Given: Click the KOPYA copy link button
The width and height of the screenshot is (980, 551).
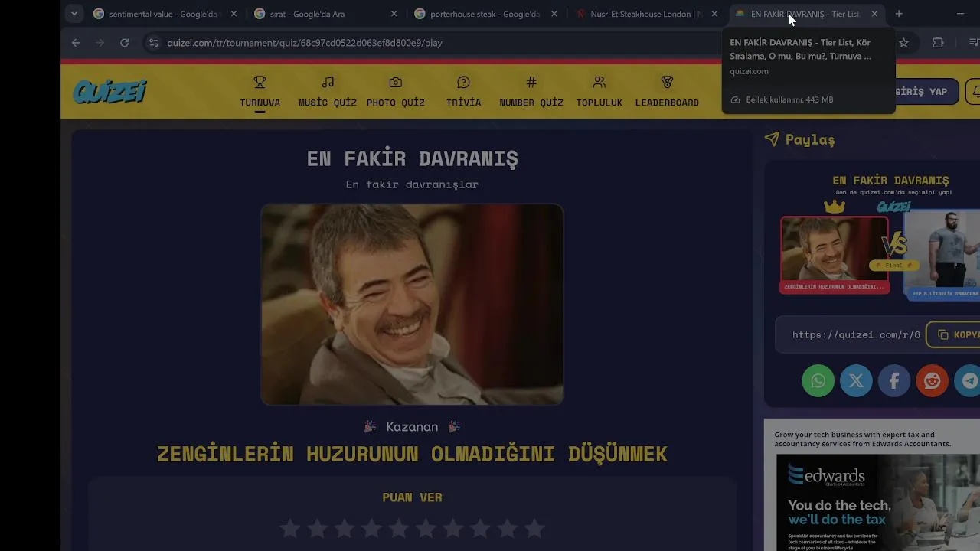Looking at the screenshot, I should [957, 334].
